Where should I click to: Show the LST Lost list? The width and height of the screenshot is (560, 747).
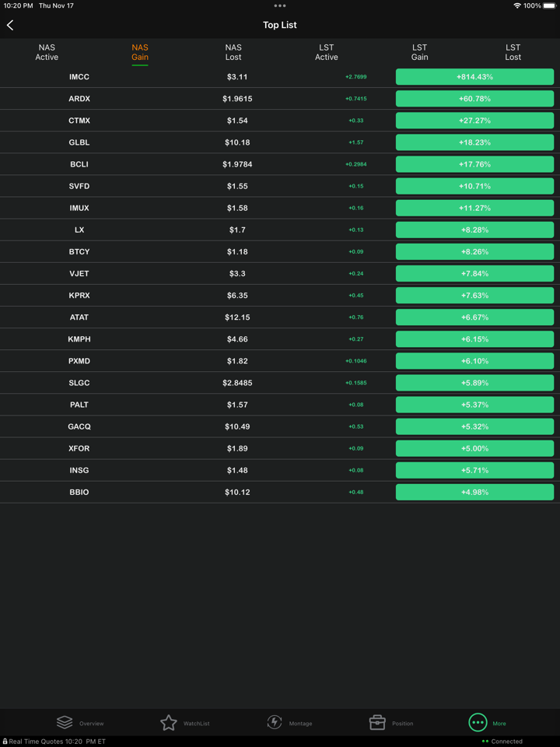coord(513,52)
